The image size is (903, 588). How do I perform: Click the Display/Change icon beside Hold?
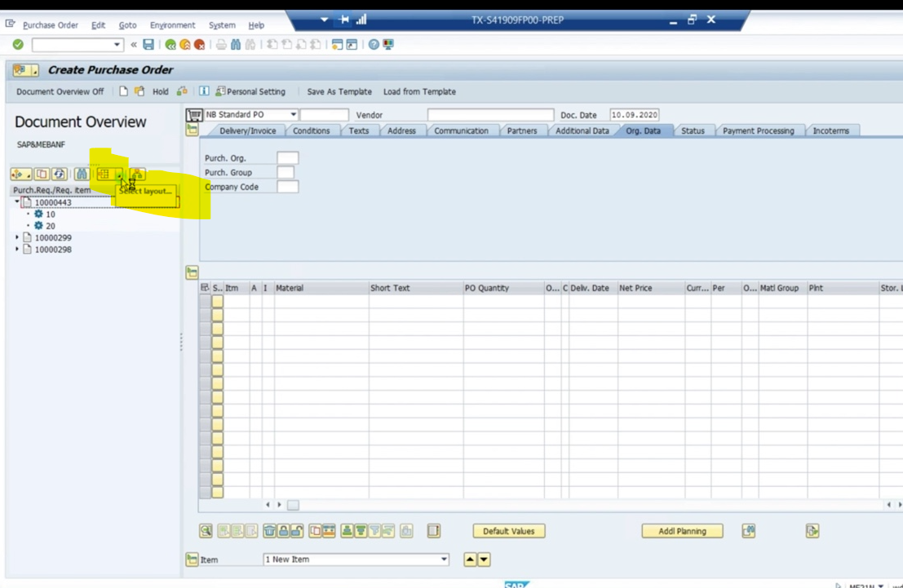click(x=139, y=91)
